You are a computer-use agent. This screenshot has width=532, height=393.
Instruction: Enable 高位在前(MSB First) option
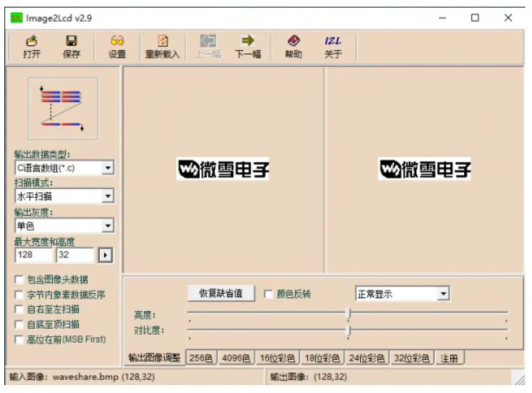pyautogui.click(x=19, y=340)
